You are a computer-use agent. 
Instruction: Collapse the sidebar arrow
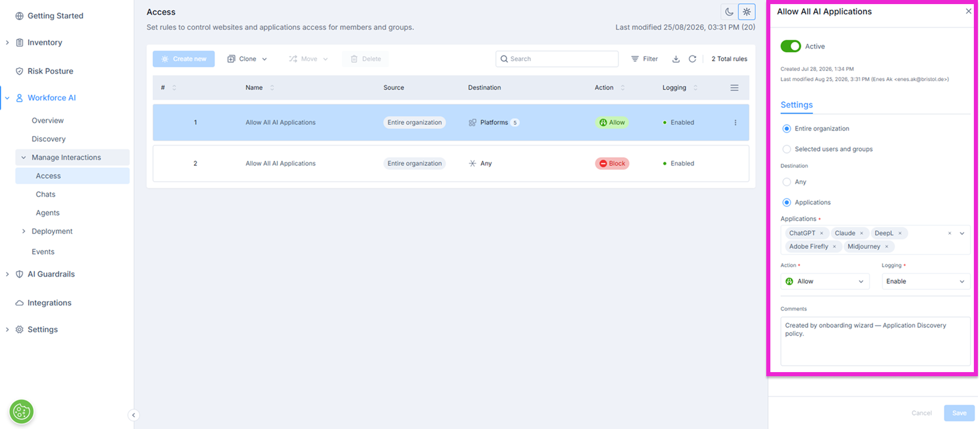tap(133, 415)
